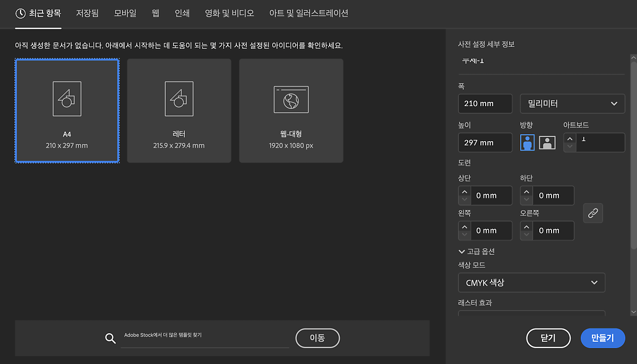Screen dimensions: 637x364
Task: Click the 이동 button
Action: click(x=317, y=338)
